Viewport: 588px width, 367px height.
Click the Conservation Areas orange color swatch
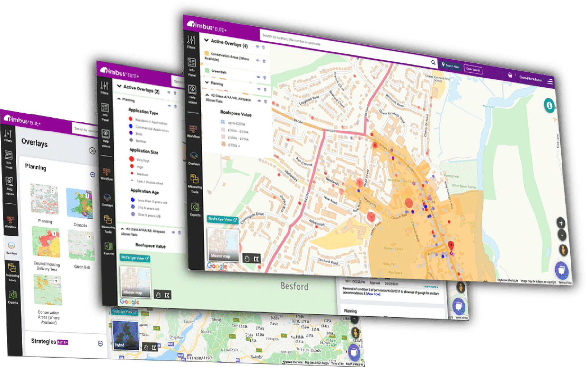pos(207,54)
